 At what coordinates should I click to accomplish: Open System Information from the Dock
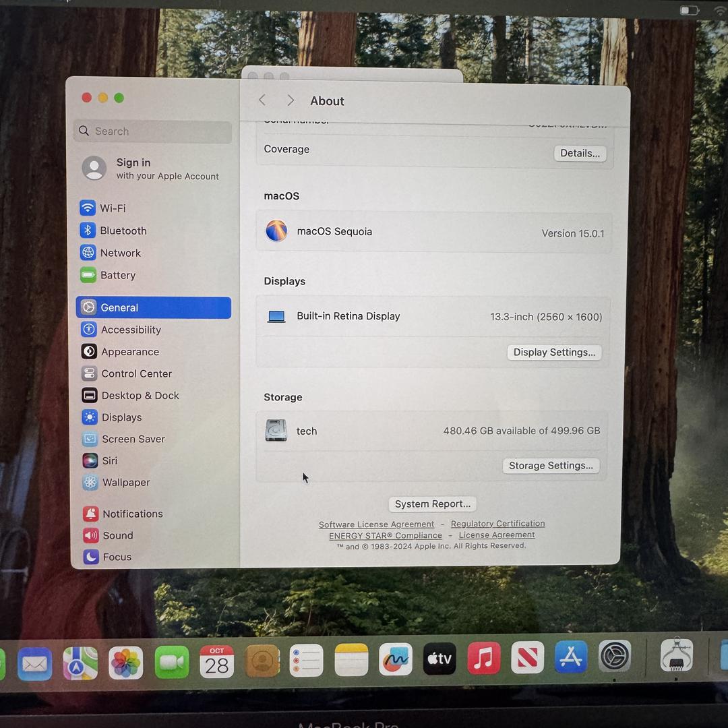click(x=677, y=655)
